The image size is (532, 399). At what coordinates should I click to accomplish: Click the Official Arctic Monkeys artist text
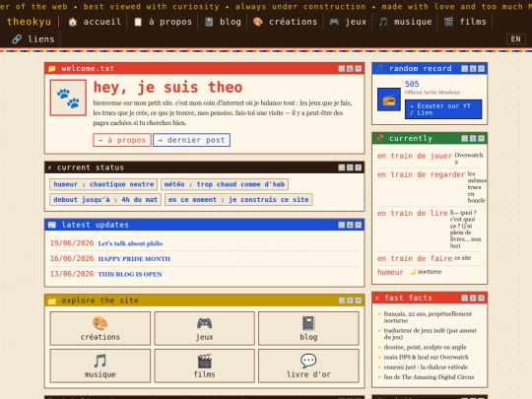[432, 93]
